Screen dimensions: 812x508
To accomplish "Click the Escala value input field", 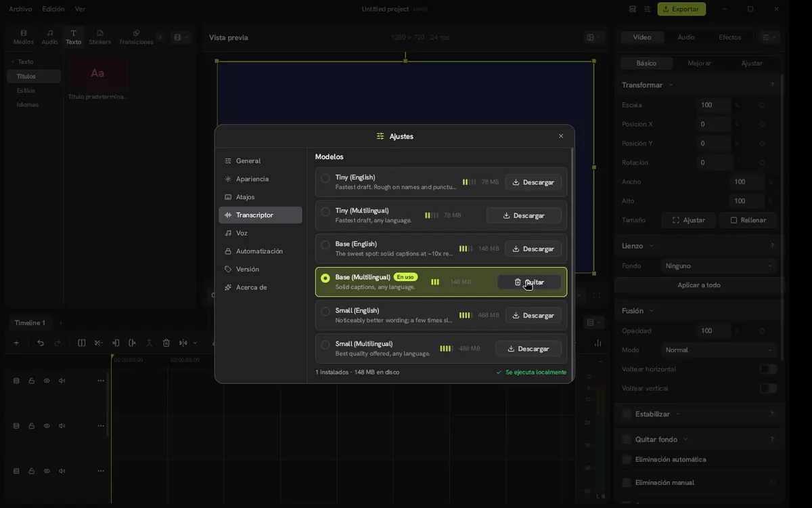I will click(x=713, y=105).
